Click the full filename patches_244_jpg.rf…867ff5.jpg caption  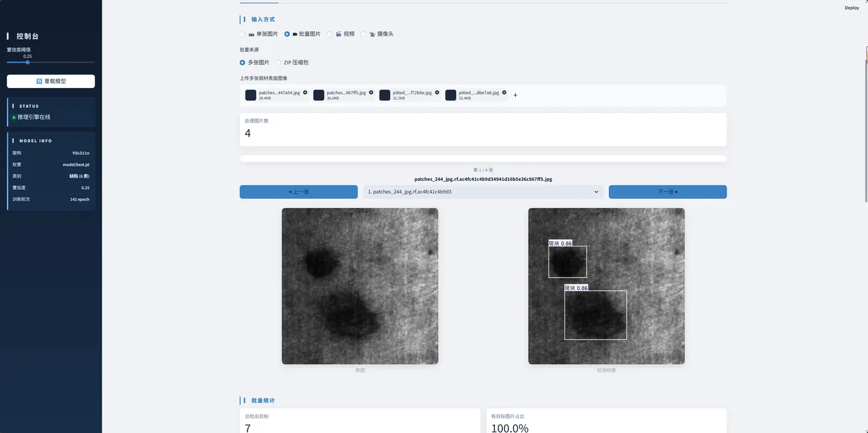point(483,179)
